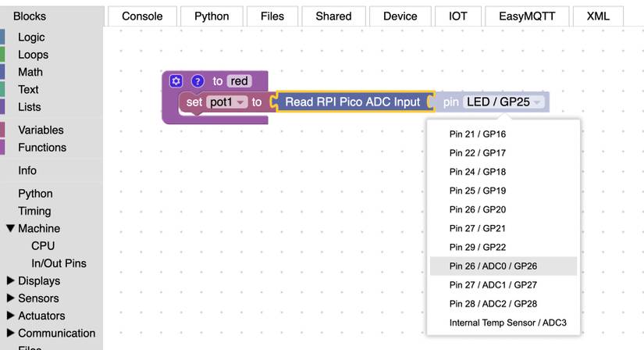The height and width of the screenshot is (350, 644).
Task: Open the Shared tab
Action: [333, 16]
